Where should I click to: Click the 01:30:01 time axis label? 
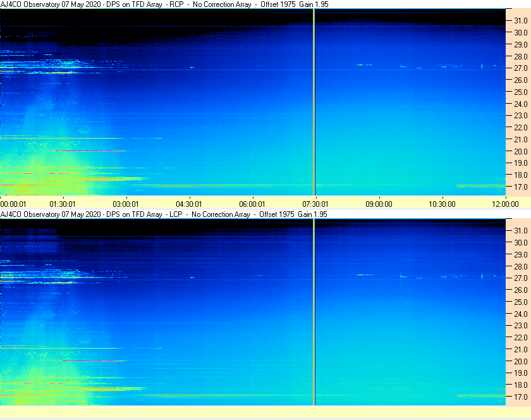click(x=63, y=204)
